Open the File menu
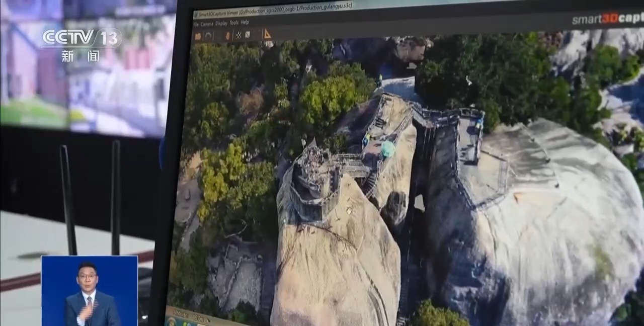644x326 pixels. coord(196,24)
